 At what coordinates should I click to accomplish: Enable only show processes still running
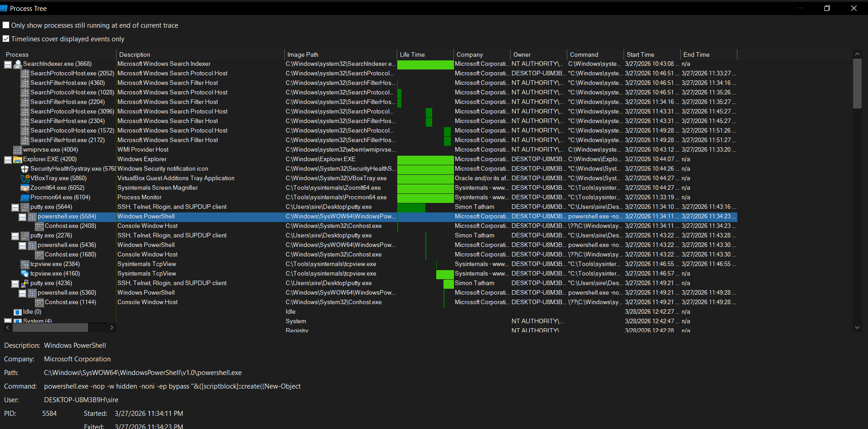pos(6,25)
